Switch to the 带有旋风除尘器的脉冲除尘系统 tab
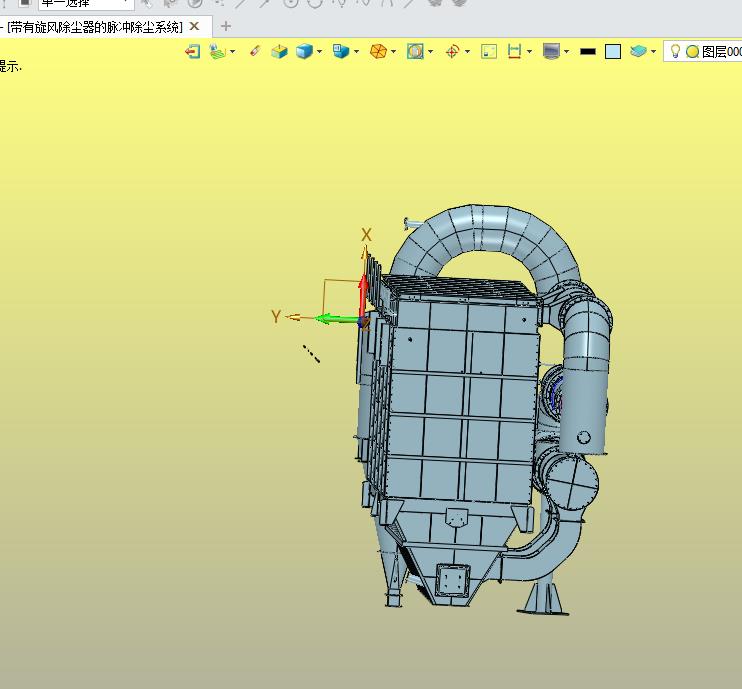Viewport: 742px width, 689px height. point(95,26)
